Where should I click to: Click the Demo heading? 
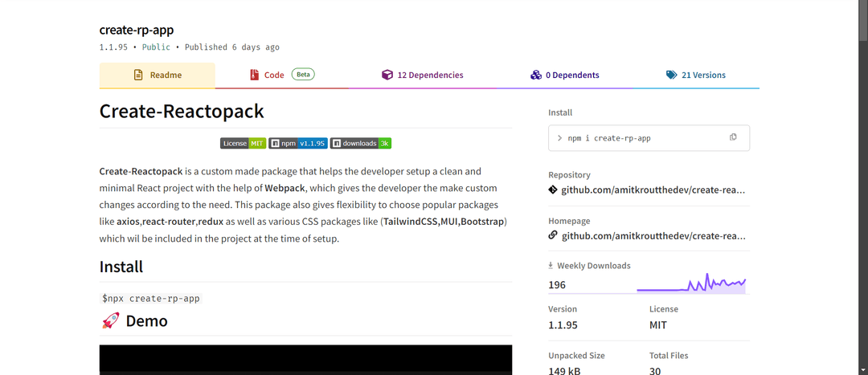147,320
